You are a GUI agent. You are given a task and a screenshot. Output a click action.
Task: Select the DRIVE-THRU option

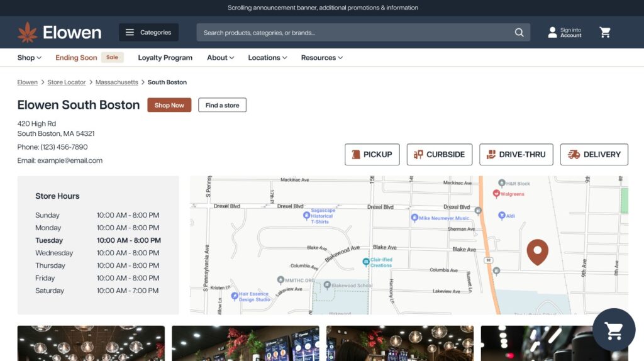516,155
